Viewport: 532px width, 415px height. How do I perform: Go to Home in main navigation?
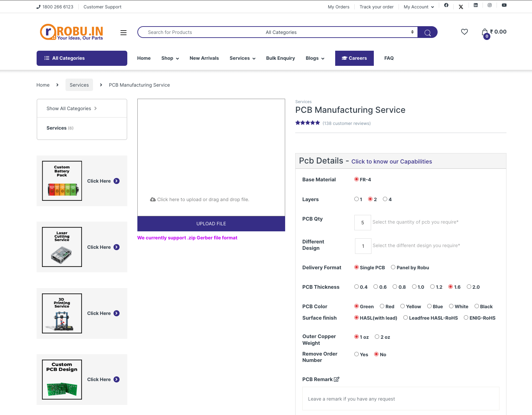[144, 58]
